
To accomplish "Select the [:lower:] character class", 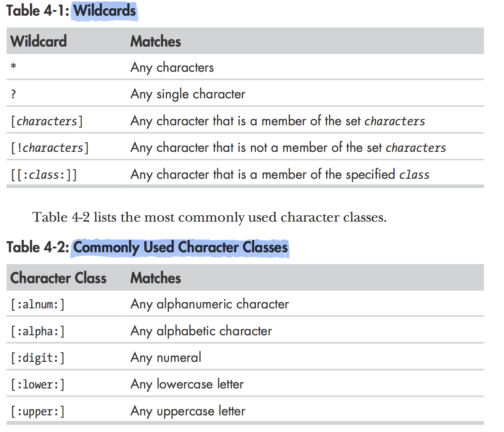I will pos(38,384).
